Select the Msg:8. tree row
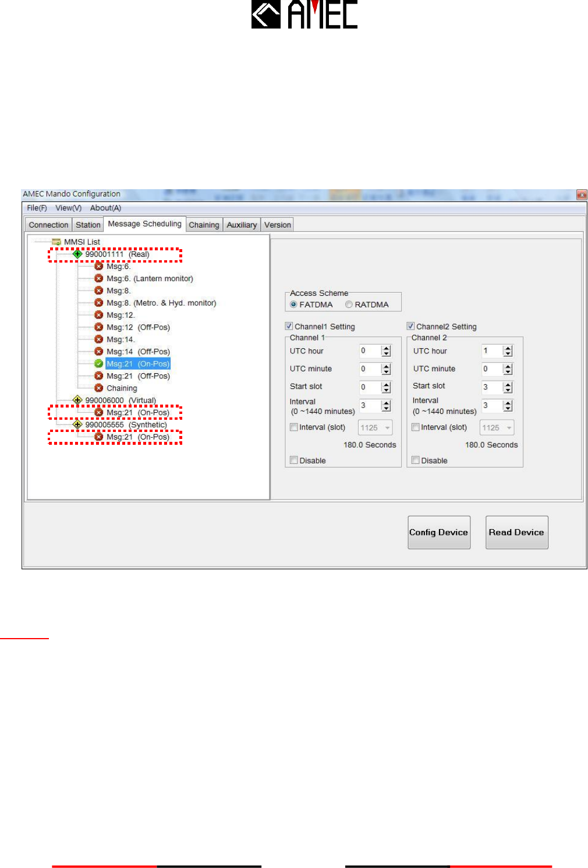This screenshot has width=588, height=868. click(x=118, y=290)
